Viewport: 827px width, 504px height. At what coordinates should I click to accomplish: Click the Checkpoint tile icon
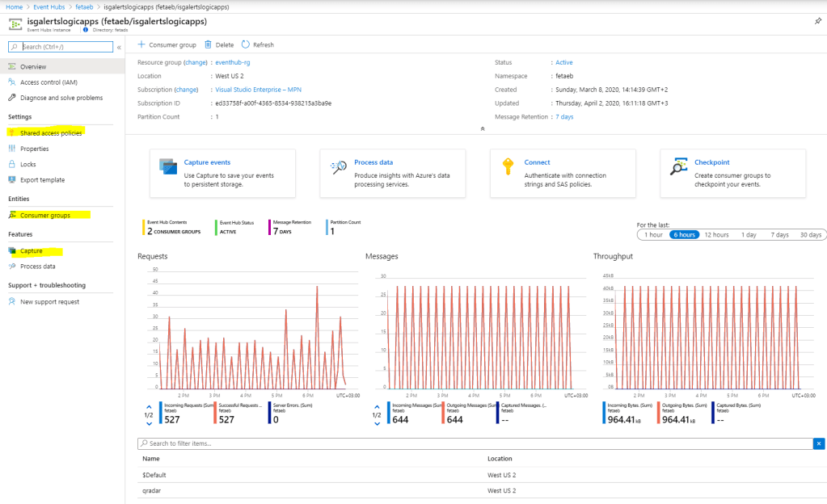[679, 167]
